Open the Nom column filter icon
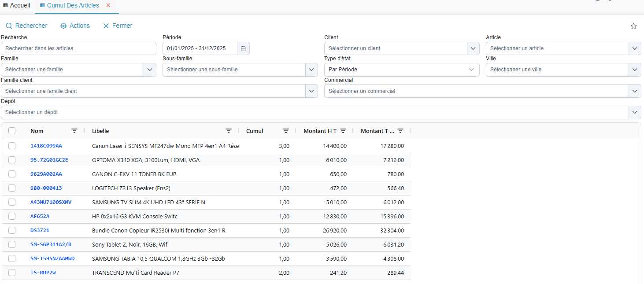The image size is (644, 284). pyautogui.click(x=74, y=131)
